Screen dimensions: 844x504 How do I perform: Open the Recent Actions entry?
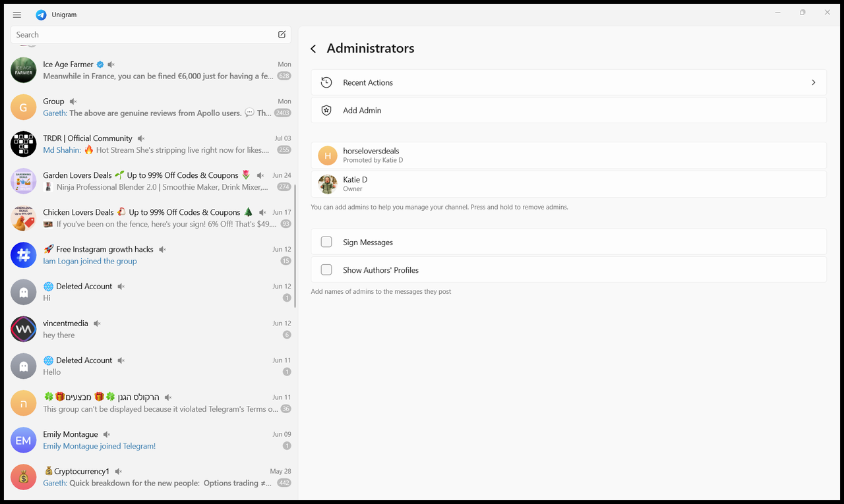(568, 82)
